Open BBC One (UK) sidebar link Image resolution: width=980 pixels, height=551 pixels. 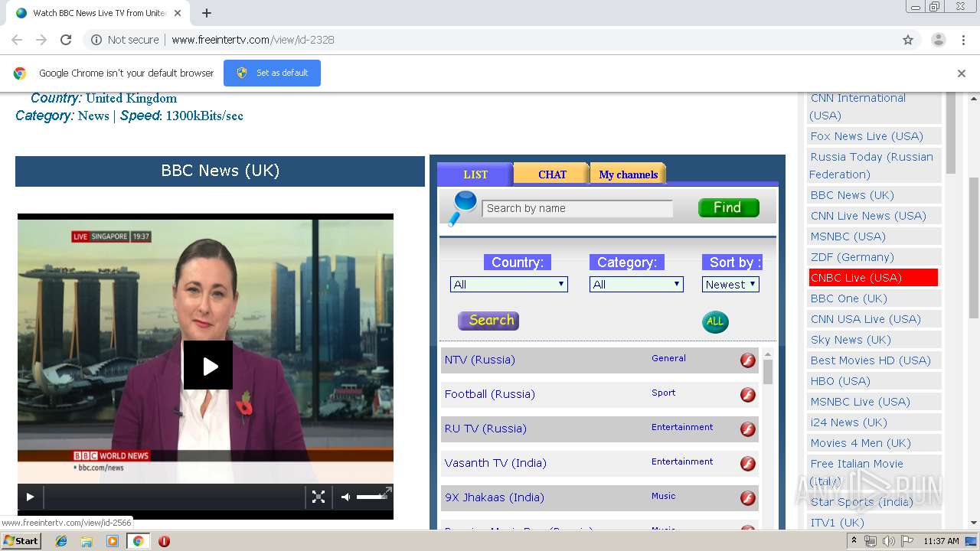click(848, 298)
